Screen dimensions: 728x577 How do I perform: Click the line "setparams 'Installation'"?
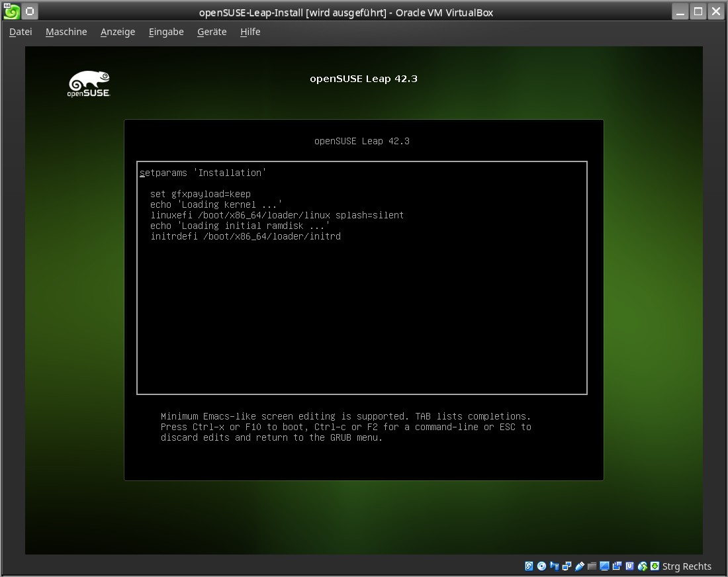click(x=203, y=173)
